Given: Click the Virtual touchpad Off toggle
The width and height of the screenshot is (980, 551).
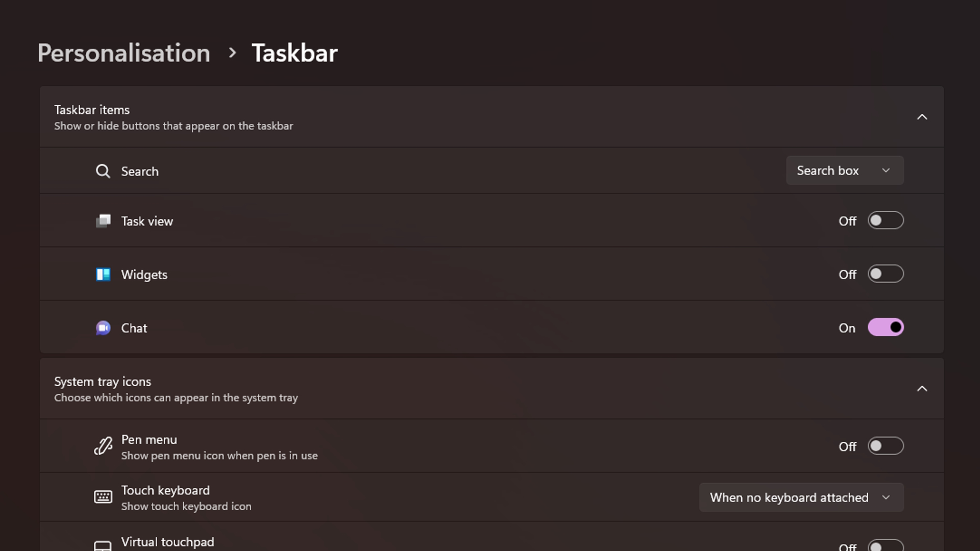Looking at the screenshot, I should click(886, 546).
